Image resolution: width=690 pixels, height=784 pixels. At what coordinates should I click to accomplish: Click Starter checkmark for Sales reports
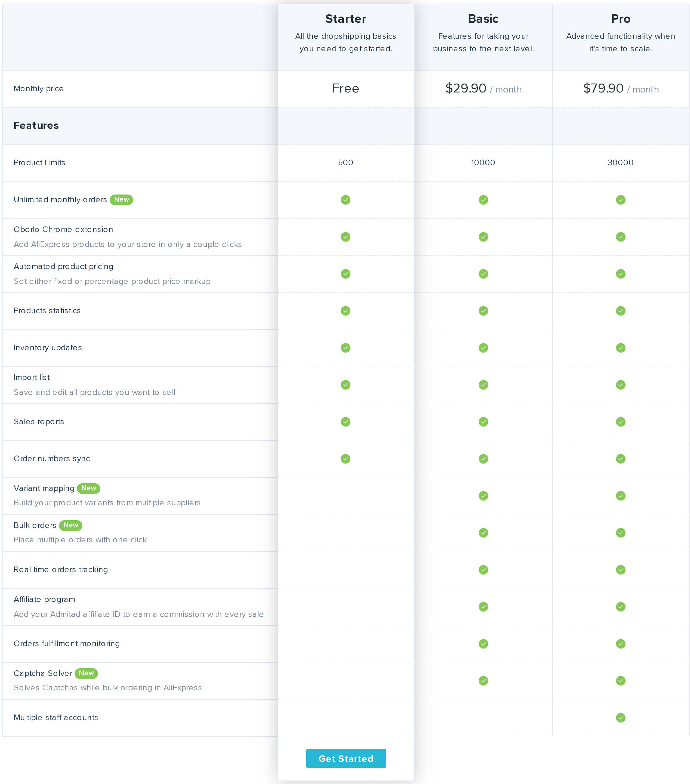pyautogui.click(x=345, y=422)
